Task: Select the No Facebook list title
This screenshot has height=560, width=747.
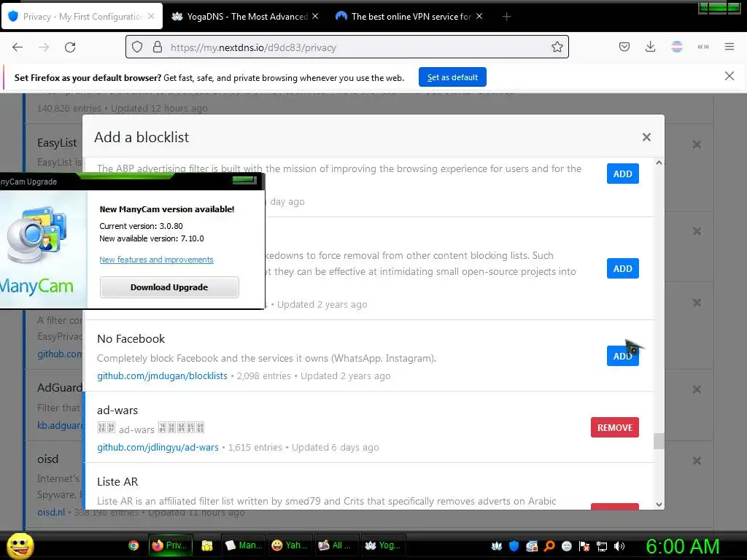Action: 131,338
